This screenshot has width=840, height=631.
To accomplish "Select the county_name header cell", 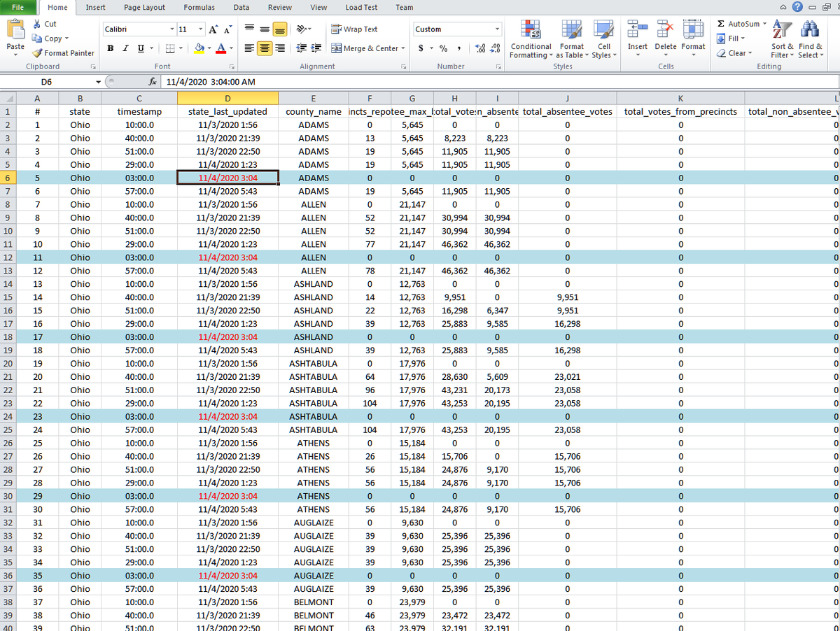I will pos(313,111).
